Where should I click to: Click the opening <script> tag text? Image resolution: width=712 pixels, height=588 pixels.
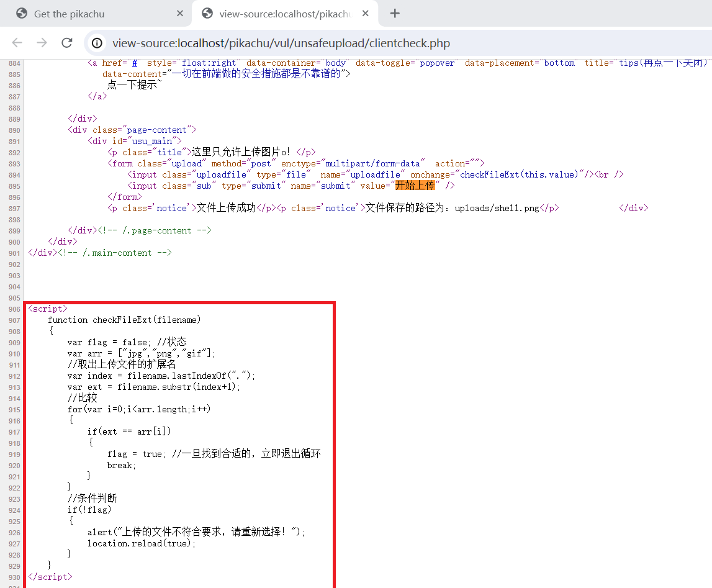pyautogui.click(x=48, y=309)
